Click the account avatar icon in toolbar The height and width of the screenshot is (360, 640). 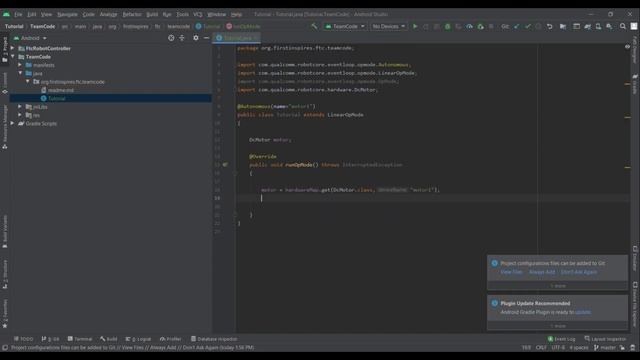[x=634, y=26]
